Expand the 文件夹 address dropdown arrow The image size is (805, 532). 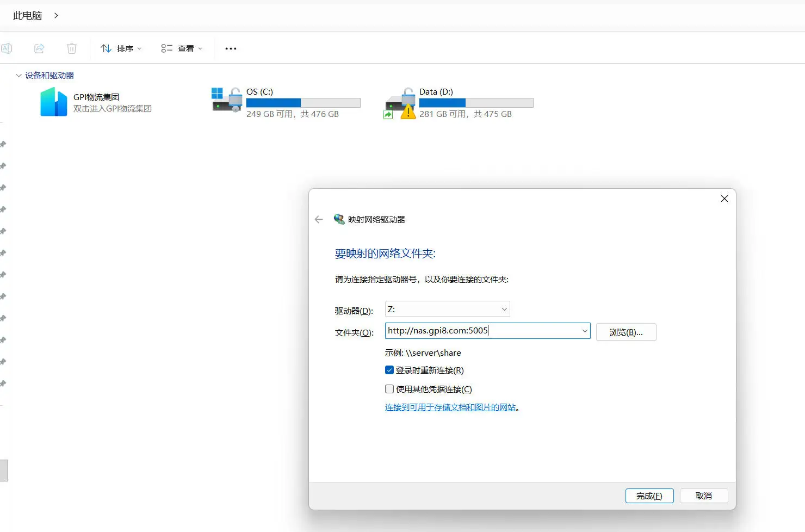coord(585,331)
